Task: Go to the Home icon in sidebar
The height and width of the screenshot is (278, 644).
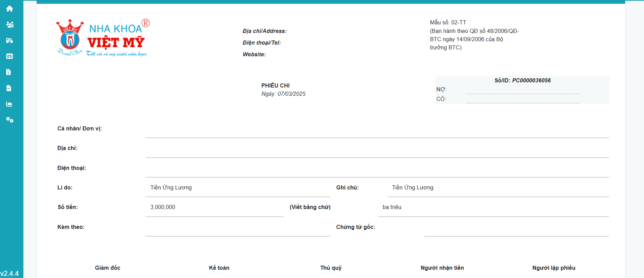Action: 10,9
